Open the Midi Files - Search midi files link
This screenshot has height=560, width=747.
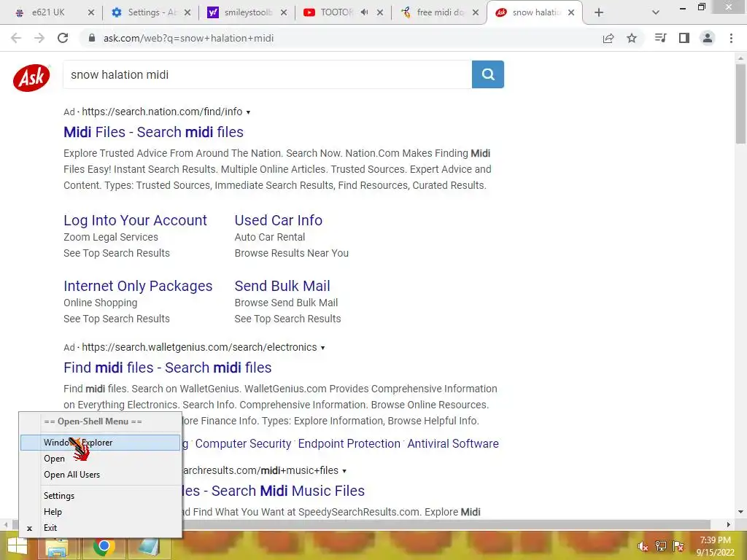click(153, 132)
